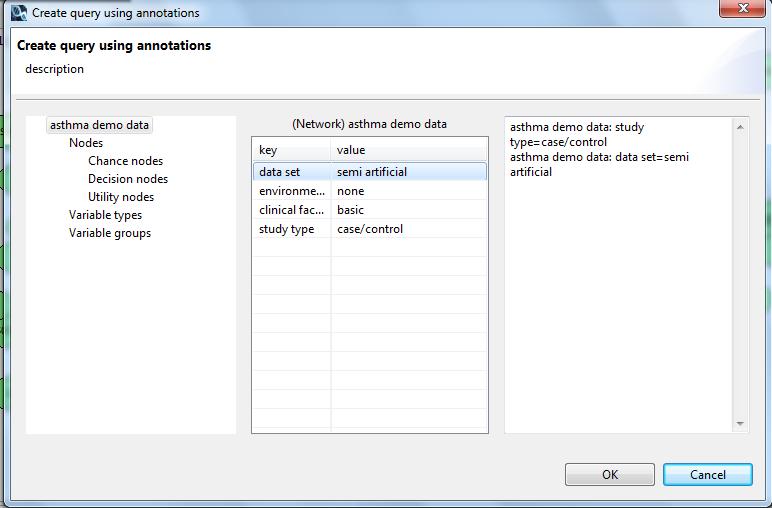The image size is (772, 508).
Task: Confirm the query with OK
Action: [x=610, y=475]
